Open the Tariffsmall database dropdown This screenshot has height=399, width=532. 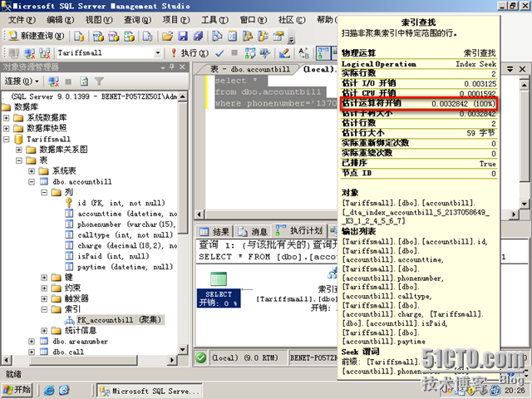pyautogui.click(x=158, y=53)
